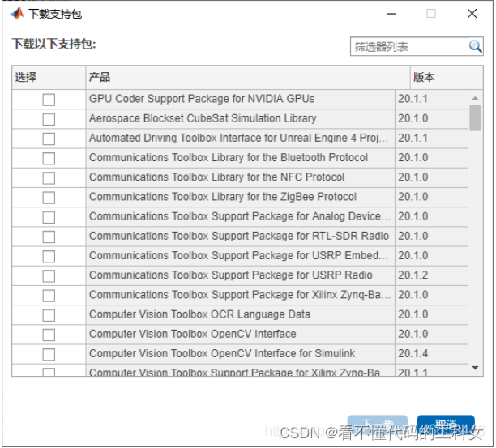Check Aerospace Blockset CubeSat Simulation Library box
Screen dimensions: 496x448
49,119
